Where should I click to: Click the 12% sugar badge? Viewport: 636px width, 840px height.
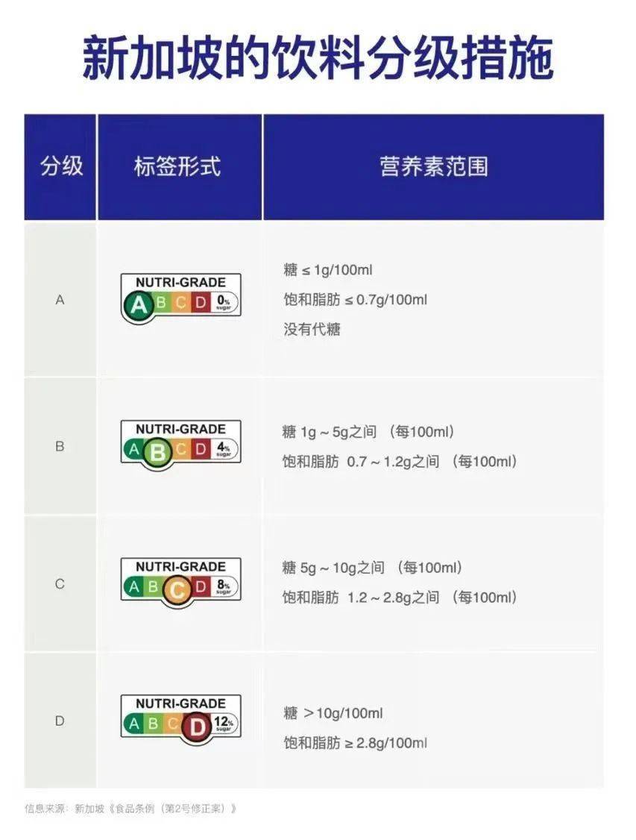(224, 724)
